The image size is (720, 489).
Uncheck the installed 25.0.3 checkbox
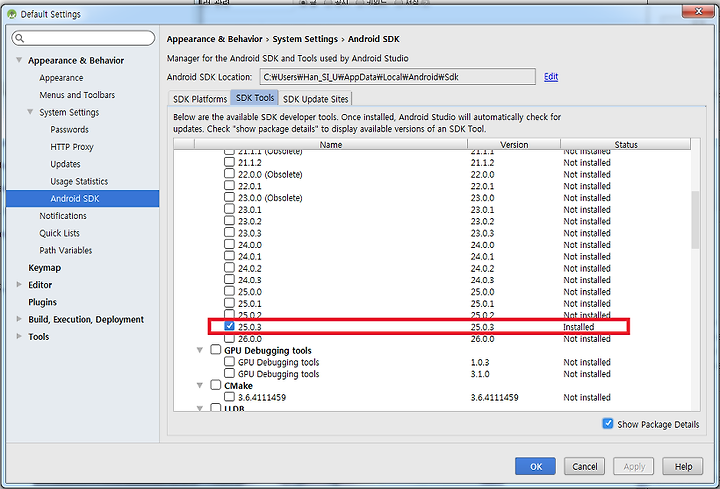point(229,326)
